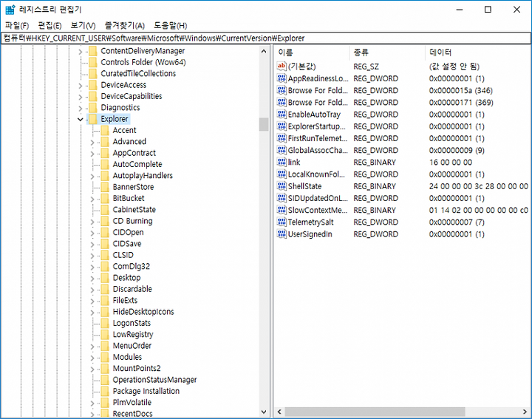This screenshot has width=532, height=419.
Task: Select the FileExts subkey
Action: pyautogui.click(x=125, y=301)
